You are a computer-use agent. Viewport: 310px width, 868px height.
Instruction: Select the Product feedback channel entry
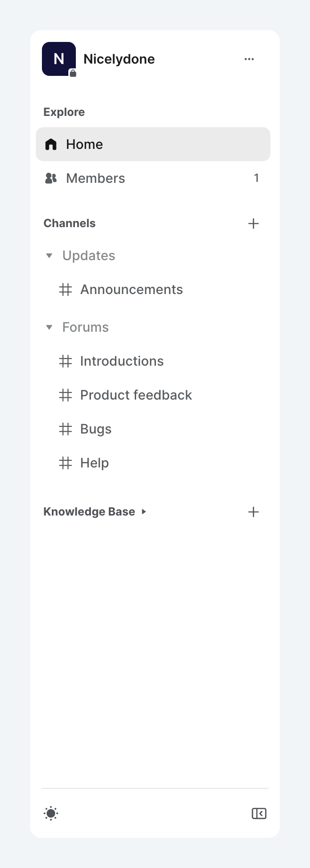[x=136, y=395]
